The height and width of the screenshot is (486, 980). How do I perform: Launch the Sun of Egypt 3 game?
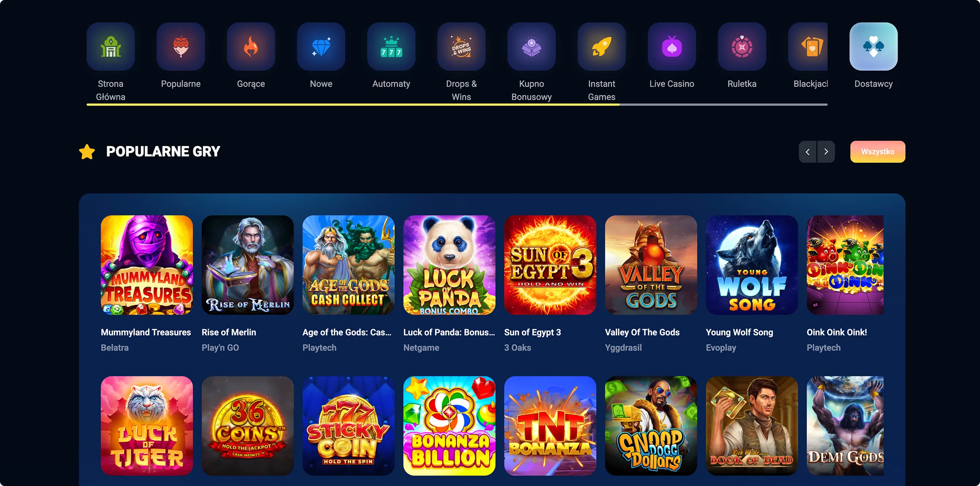tap(550, 265)
